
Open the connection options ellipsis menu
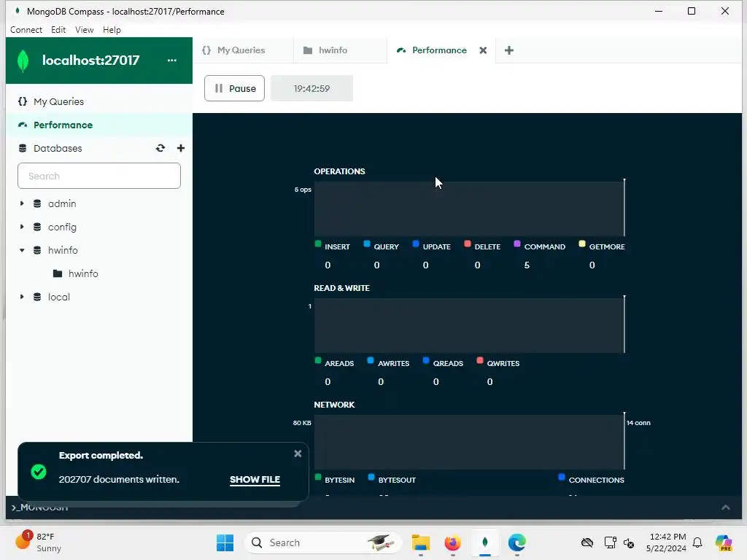tap(172, 61)
